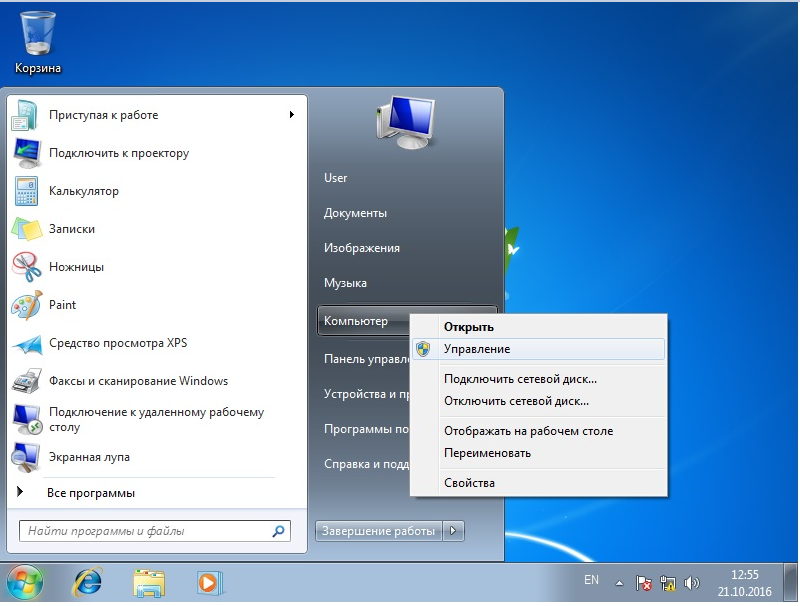The height and width of the screenshot is (606, 800).
Task: Click the Калькулятор text label
Action: pyautogui.click(x=84, y=191)
